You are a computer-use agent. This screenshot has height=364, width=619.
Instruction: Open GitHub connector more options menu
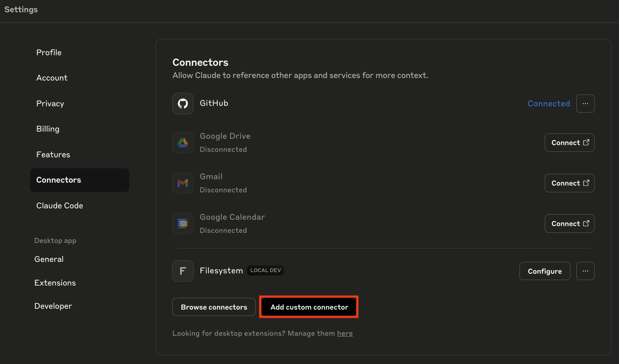[x=585, y=103]
